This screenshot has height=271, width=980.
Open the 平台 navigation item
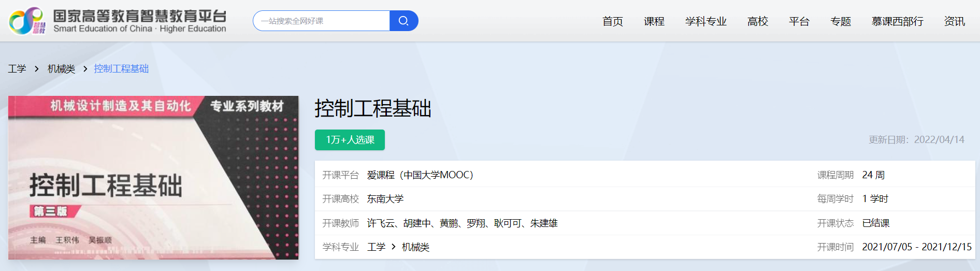(x=799, y=21)
